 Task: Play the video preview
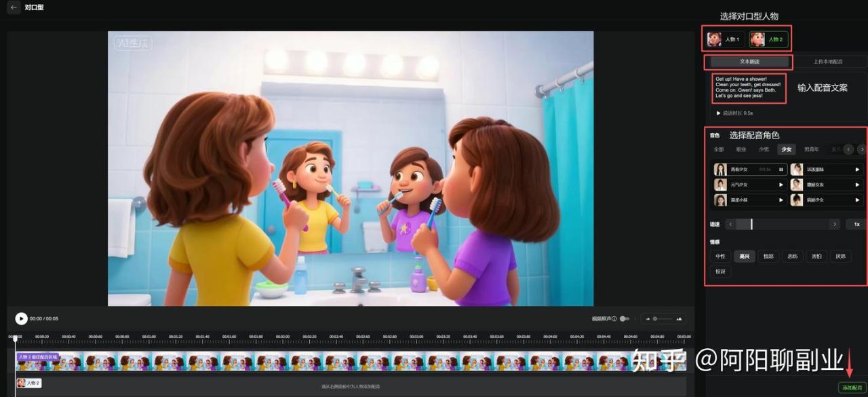tap(21, 318)
